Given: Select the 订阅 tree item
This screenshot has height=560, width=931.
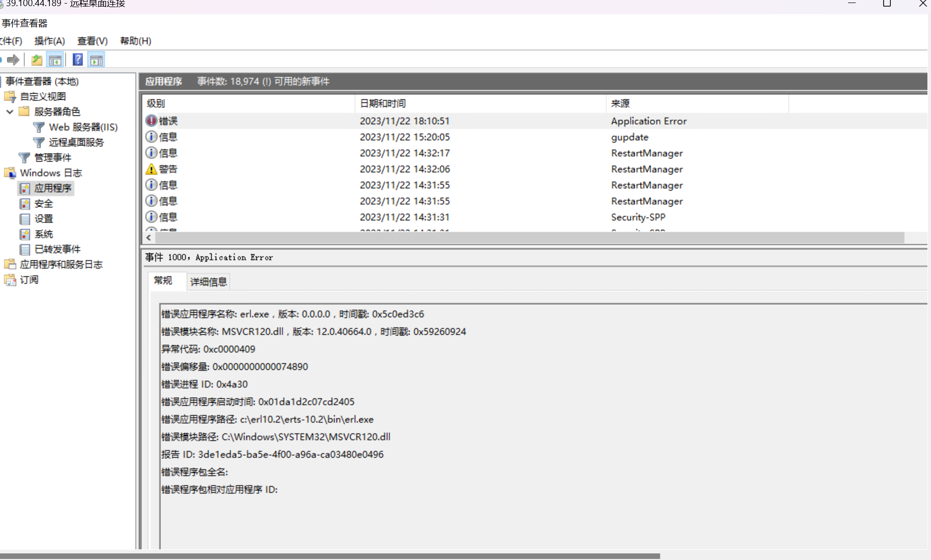Looking at the screenshot, I should [x=29, y=280].
